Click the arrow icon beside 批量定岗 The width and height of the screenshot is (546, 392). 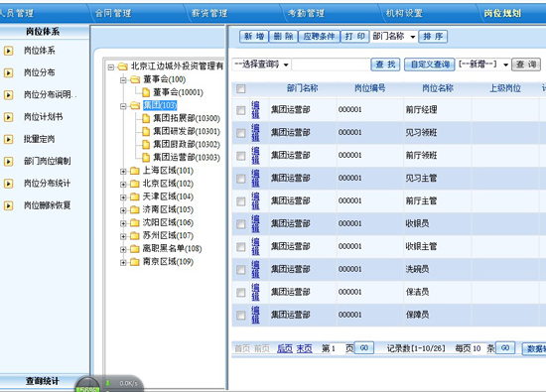8,139
